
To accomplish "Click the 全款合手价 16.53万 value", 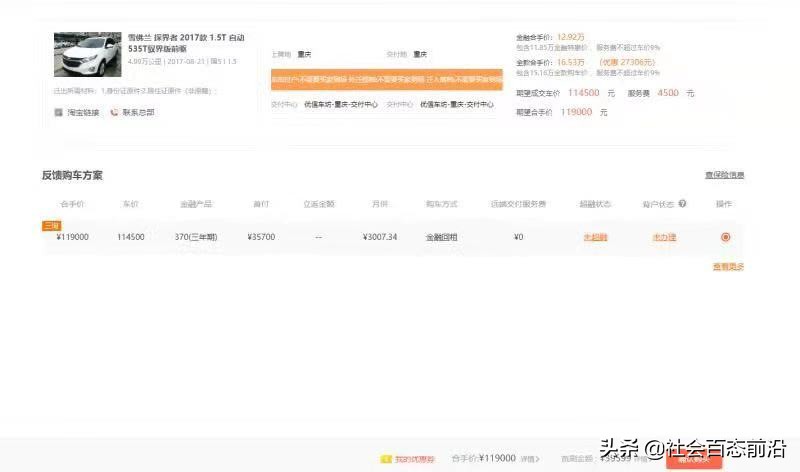I will (x=570, y=62).
